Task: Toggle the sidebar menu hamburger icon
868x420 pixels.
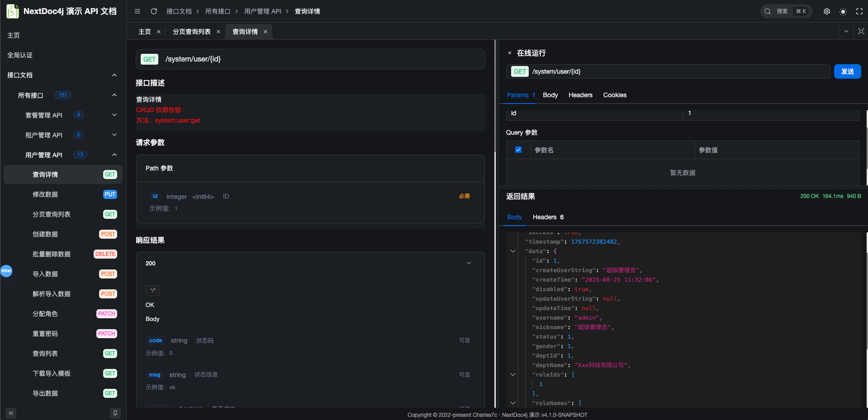Action: [x=138, y=11]
